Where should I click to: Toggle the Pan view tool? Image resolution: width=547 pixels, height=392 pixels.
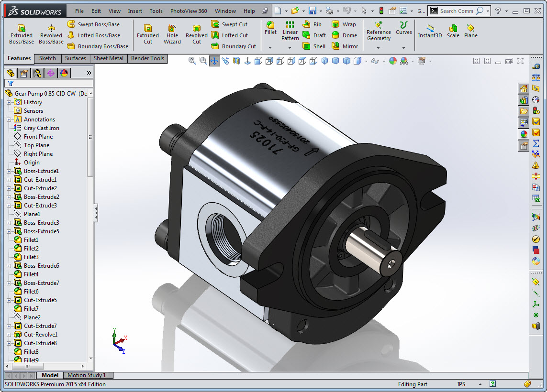(214, 61)
